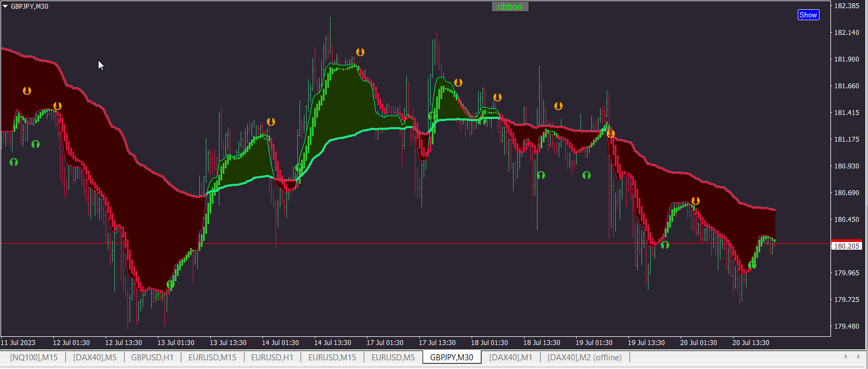Open the [DAX40],M5 chart tab
The width and height of the screenshot is (868, 369).
[95, 358]
